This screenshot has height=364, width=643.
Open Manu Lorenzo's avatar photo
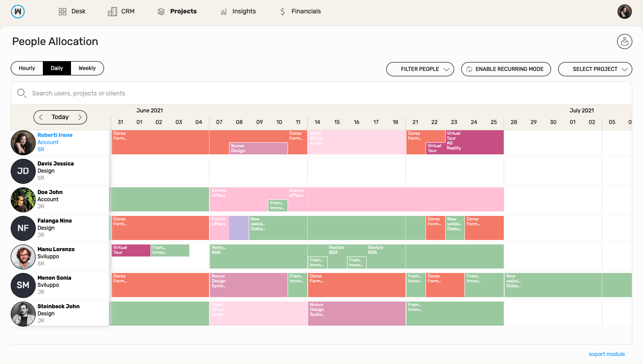pyautogui.click(x=23, y=256)
